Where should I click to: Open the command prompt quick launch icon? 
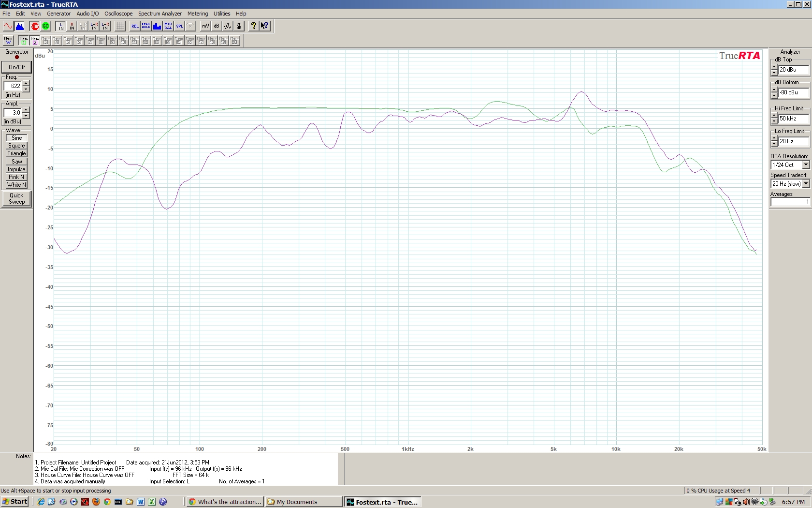[118, 502]
